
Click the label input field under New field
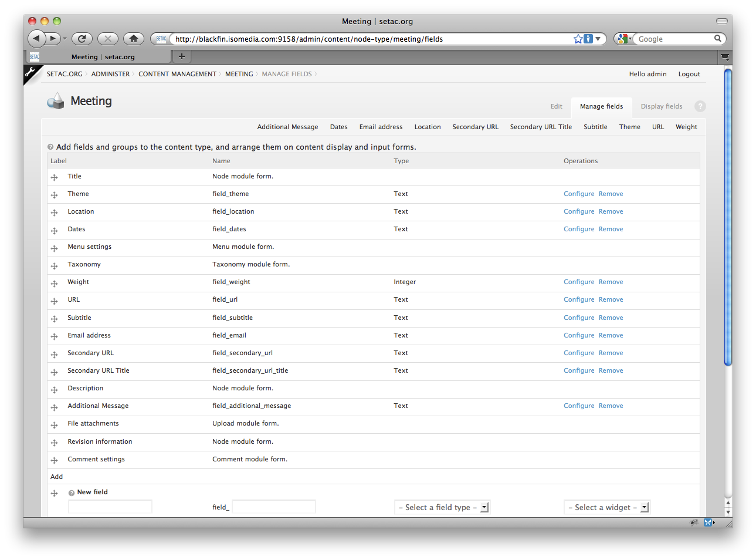click(x=110, y=506)
